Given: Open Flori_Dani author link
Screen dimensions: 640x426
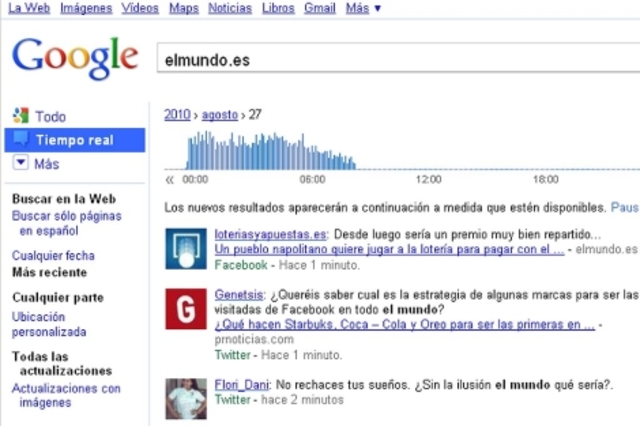Looking at the screenshot, I should tap(242, 385).
